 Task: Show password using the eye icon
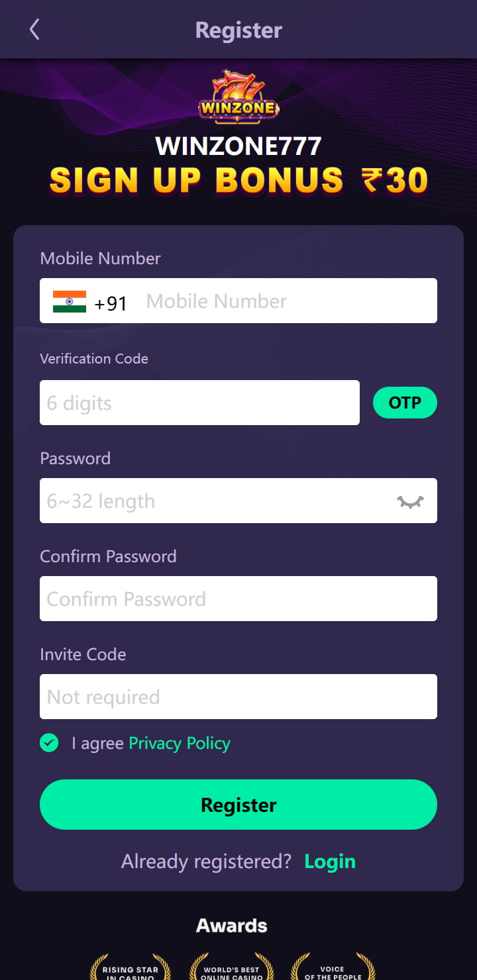[x=410, y=501]
